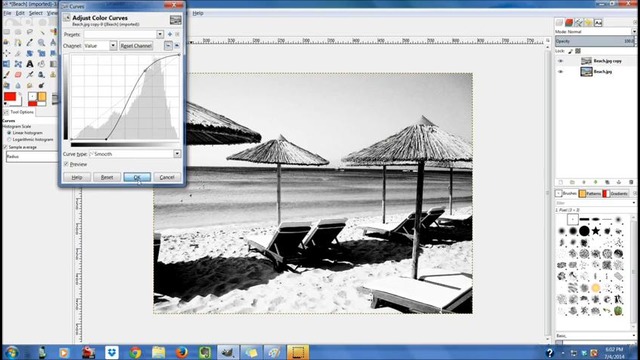The width and height of the screenshot is (640, 360).
Task: Select the Ellipse Select tool
Action: pos(18,32)
